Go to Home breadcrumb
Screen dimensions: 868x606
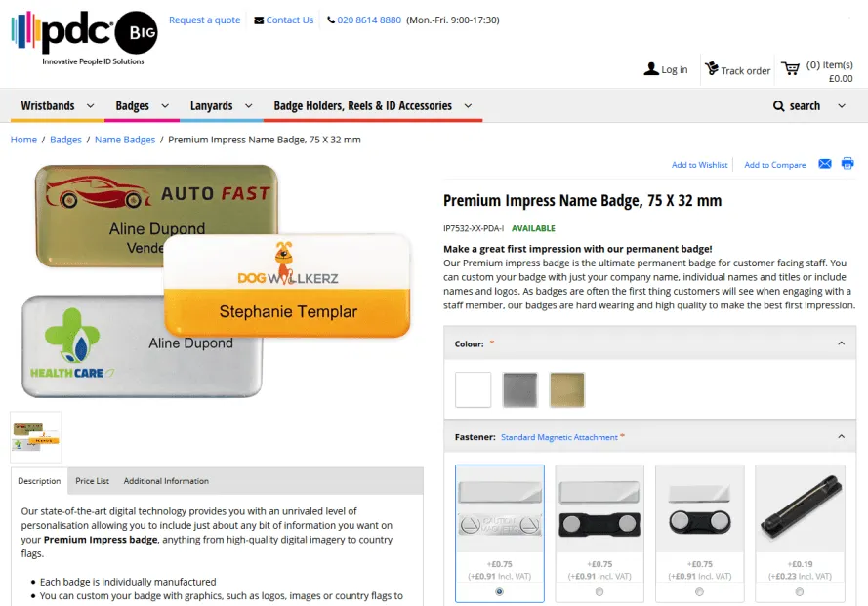click(23, 140)
